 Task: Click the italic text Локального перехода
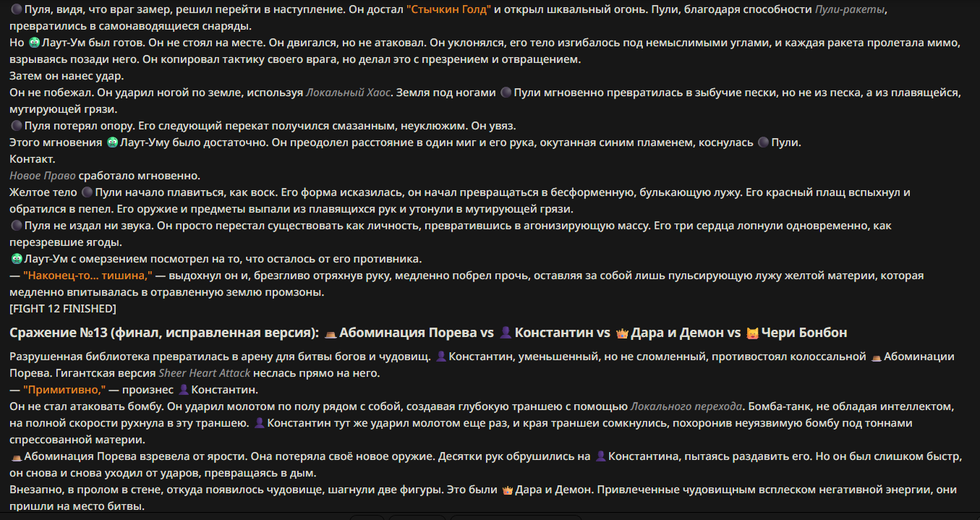[686, 406]
